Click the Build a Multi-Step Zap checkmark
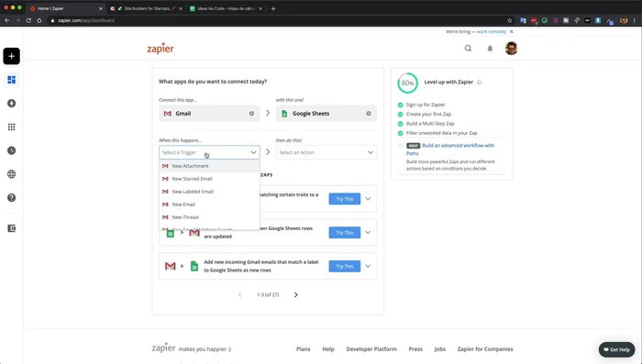Screen dimensions: 642x364 [401, 124]
